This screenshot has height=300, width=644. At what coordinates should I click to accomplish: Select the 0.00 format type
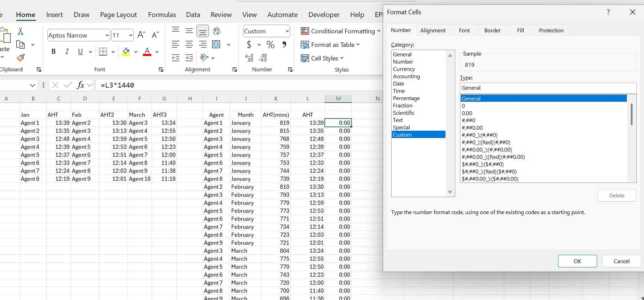click(x=544, y=113)
